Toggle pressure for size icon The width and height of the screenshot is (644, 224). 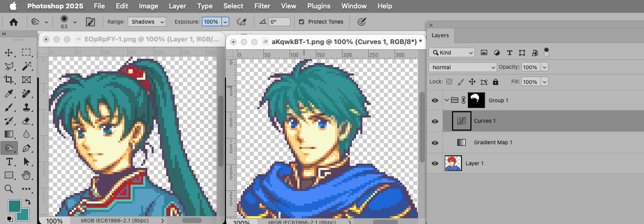pos(361,22)
